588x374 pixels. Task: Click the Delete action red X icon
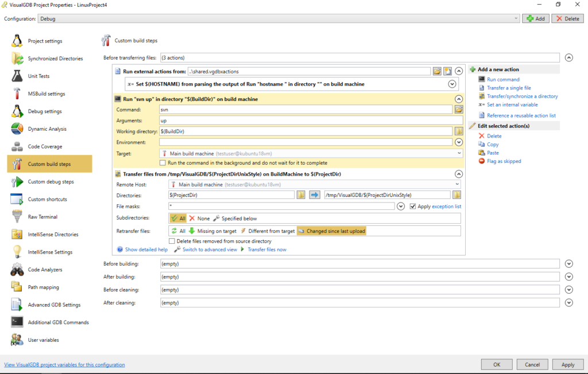[x=481, y=136]
